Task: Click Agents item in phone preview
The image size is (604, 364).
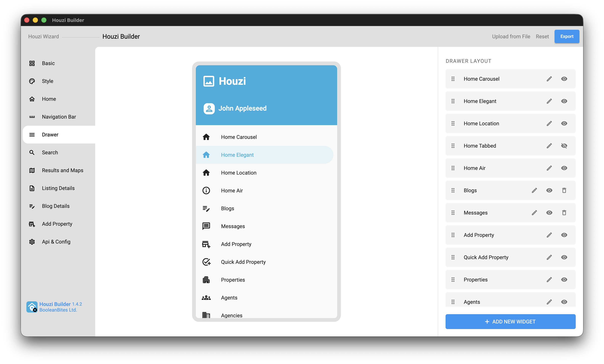Action: point(266,298)
